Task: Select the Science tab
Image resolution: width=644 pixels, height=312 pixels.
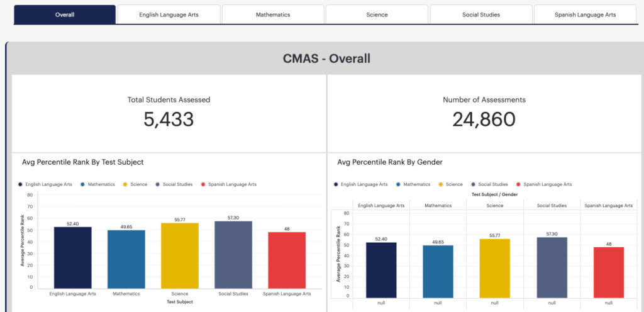Action: [377, 14]
